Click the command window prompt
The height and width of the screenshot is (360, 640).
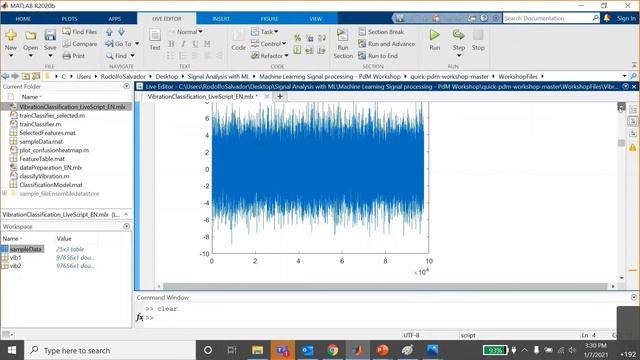(150, 318)
